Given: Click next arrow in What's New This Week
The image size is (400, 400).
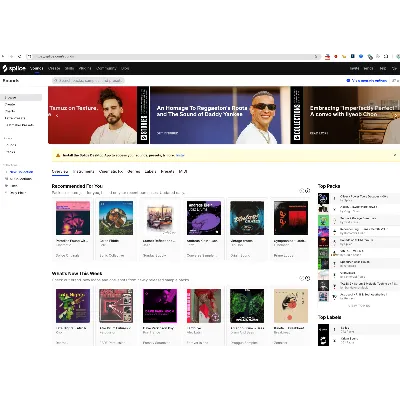Looking at the screenshot, I should click(308, 278).
